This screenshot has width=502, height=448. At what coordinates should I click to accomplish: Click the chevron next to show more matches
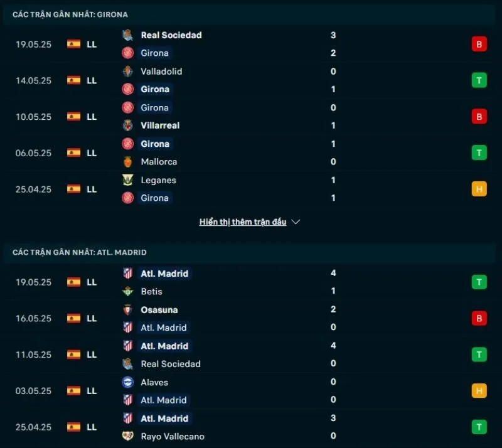tap(295, 221)
